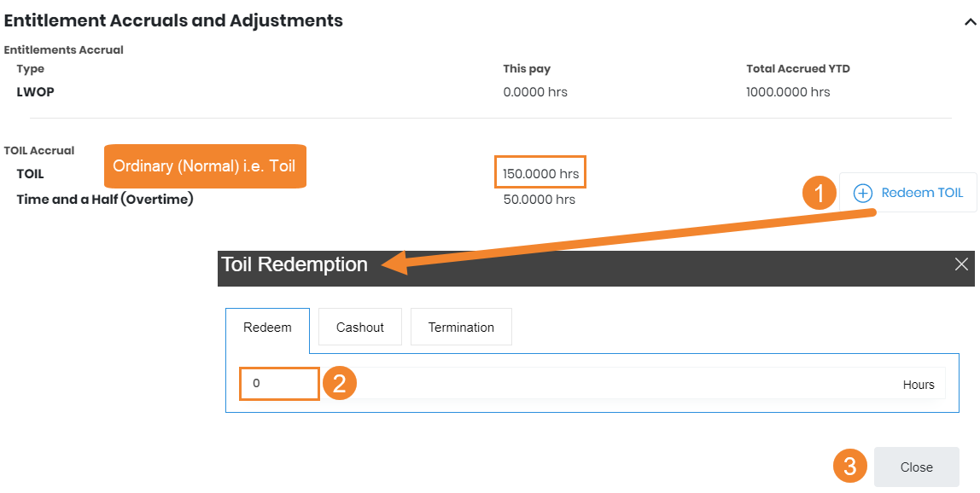Click the LWOP entitlement type label
Viewport: 980px width, 493px height.
point(36,92)
